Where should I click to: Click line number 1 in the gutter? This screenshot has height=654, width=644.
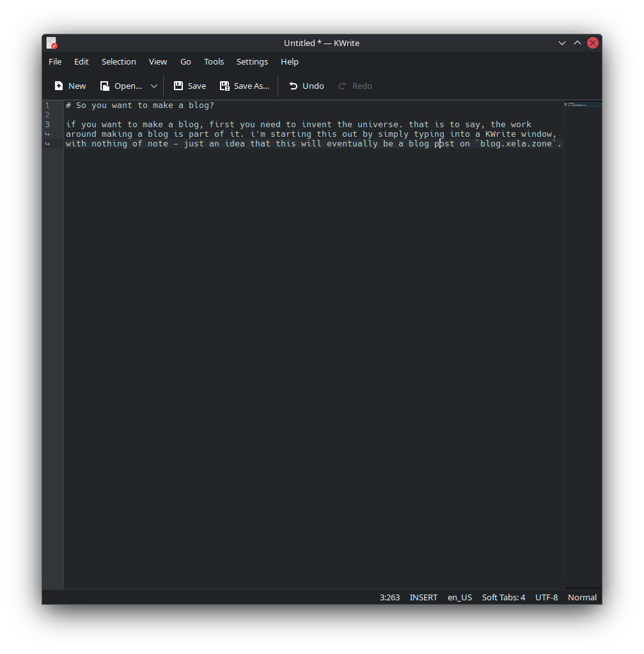[47, 105]
